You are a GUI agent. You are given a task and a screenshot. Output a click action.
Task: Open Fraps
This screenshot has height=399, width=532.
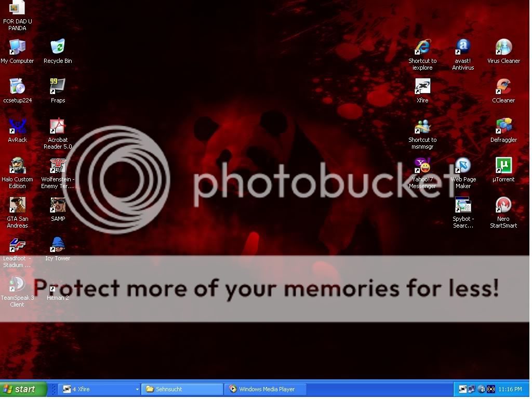pyautogui.click(x=57, y=86)
